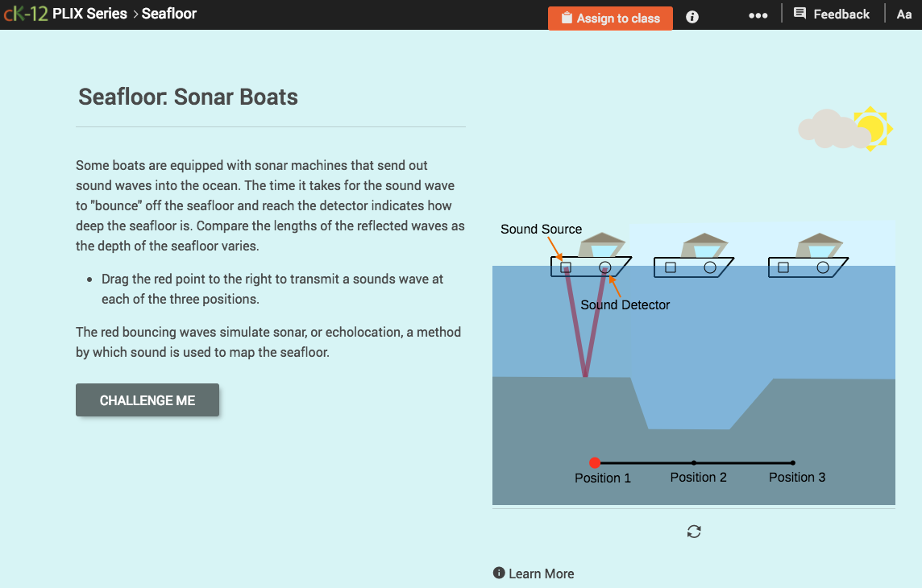The width and height of the screenshot is (922, 588).
Task: Click the Sound Detector label on the boat
Action: pos(625,304)
